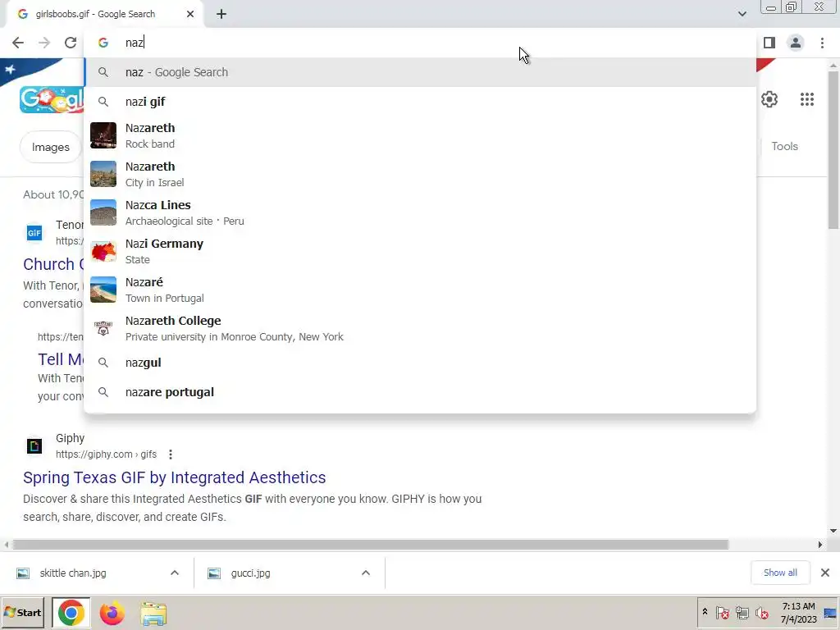
Task: Click the Google holiday doodle logo
Action: (52, 99)
